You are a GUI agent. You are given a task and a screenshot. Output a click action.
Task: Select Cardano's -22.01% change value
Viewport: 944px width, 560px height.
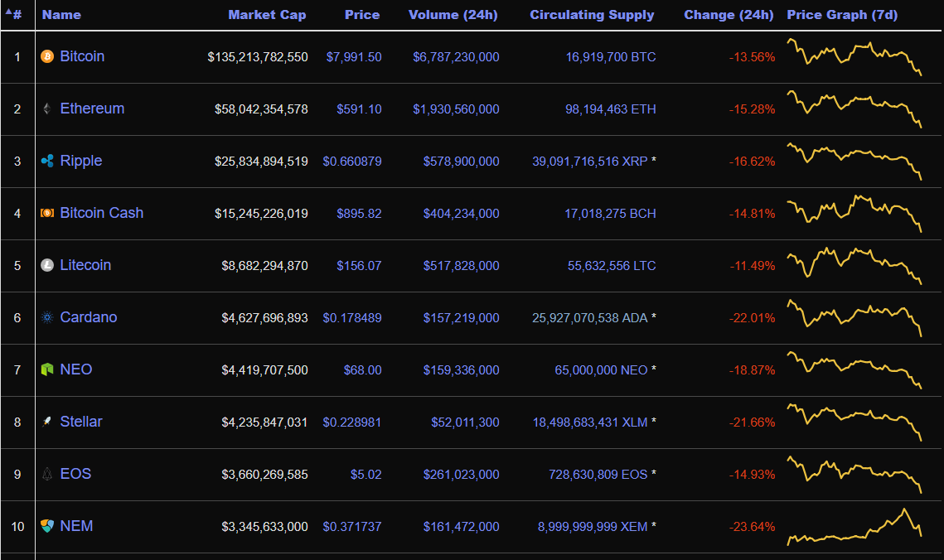pyautogui.click(x=752, y=317)
